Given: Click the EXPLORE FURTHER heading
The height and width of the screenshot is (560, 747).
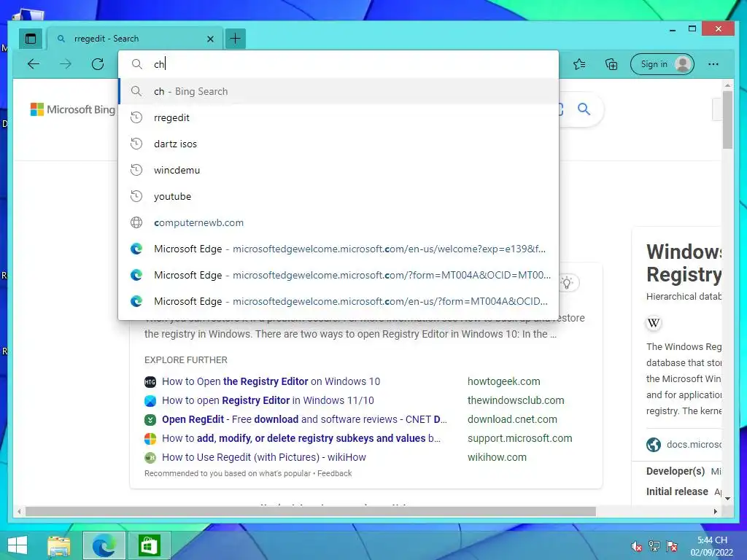Looking at the screenshot, I should coord(186,360).
